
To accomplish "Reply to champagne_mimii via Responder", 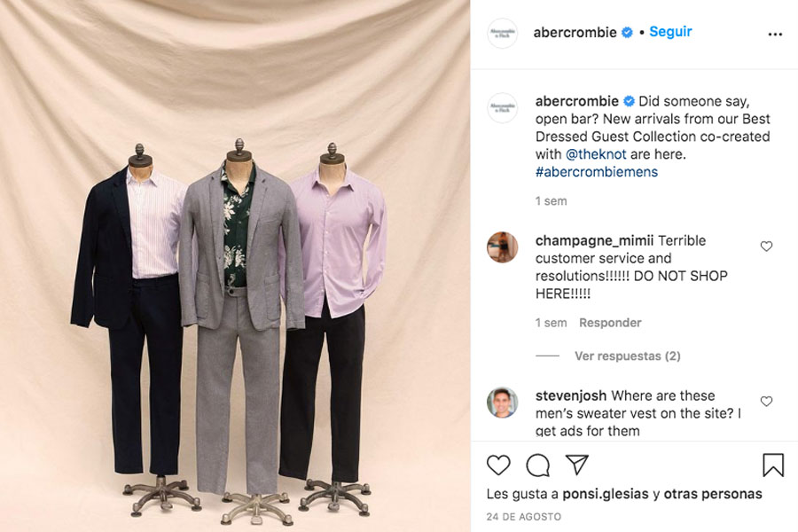I will coord(610,323).
